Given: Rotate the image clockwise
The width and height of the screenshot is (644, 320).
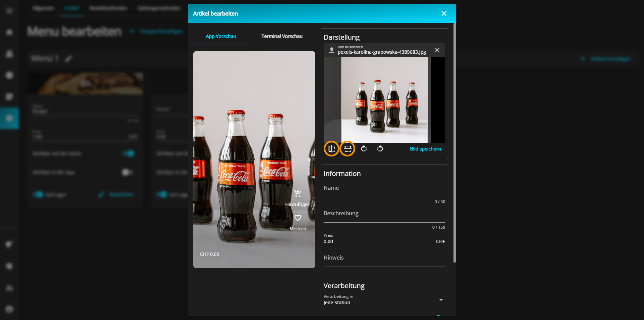Looking at the screenshot, I should click(x=364, y=149).
